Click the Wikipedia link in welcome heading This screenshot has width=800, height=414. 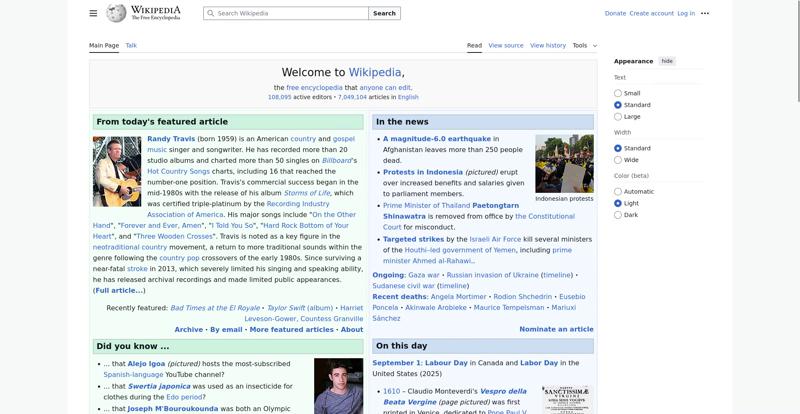tap(374, 72)
